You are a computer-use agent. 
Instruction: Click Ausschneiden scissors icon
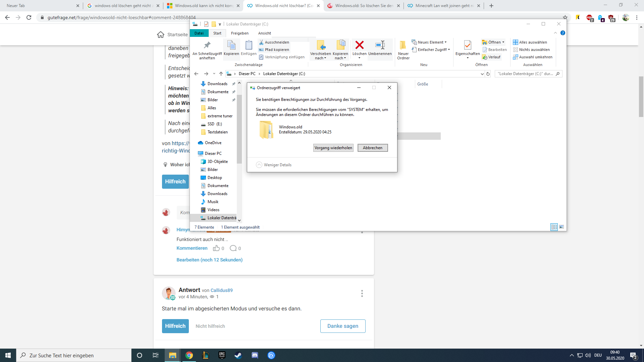tap(261, 42)
